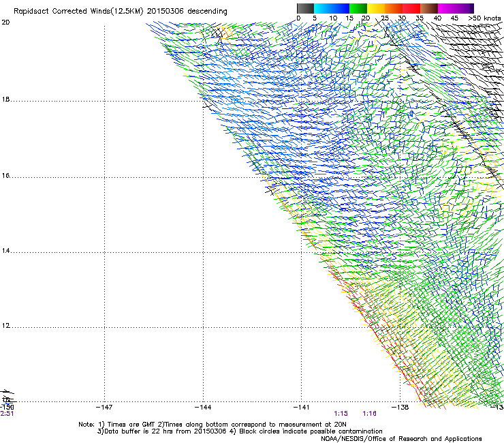Click the orange 25-30 knots color segment
This screenshot has height=443, width=504.
394,8
